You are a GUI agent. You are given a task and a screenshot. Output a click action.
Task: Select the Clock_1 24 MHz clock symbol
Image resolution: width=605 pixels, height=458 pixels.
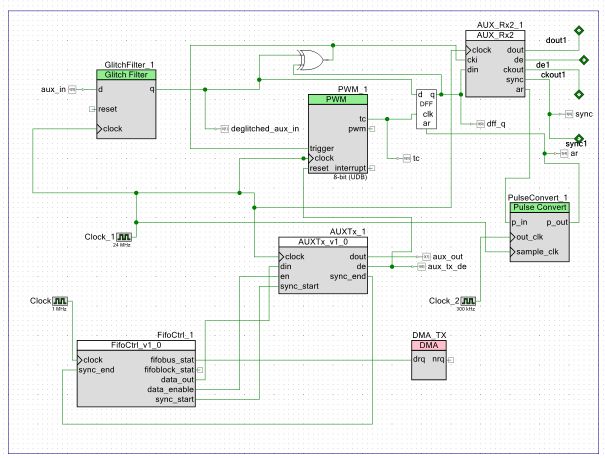click(124, 237)
